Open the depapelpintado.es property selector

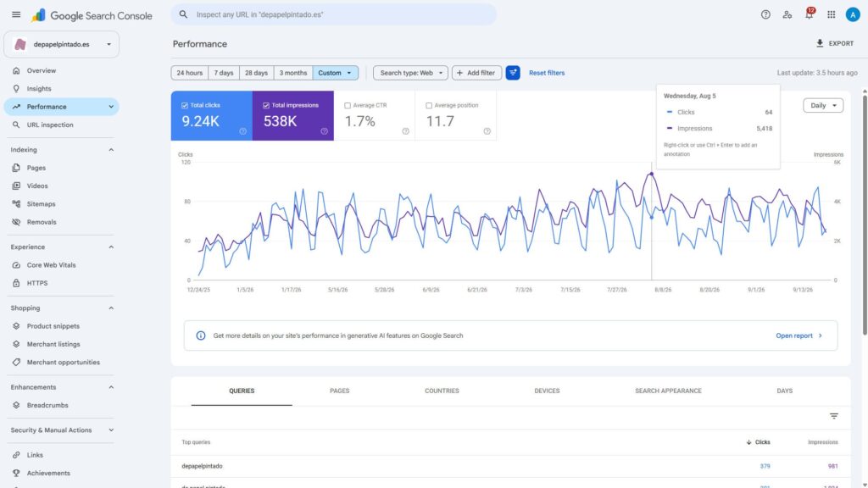tap(61, 44)
